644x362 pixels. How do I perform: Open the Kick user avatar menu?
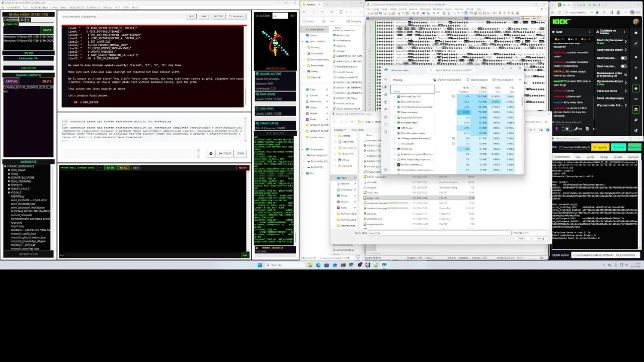coord(636,22)
